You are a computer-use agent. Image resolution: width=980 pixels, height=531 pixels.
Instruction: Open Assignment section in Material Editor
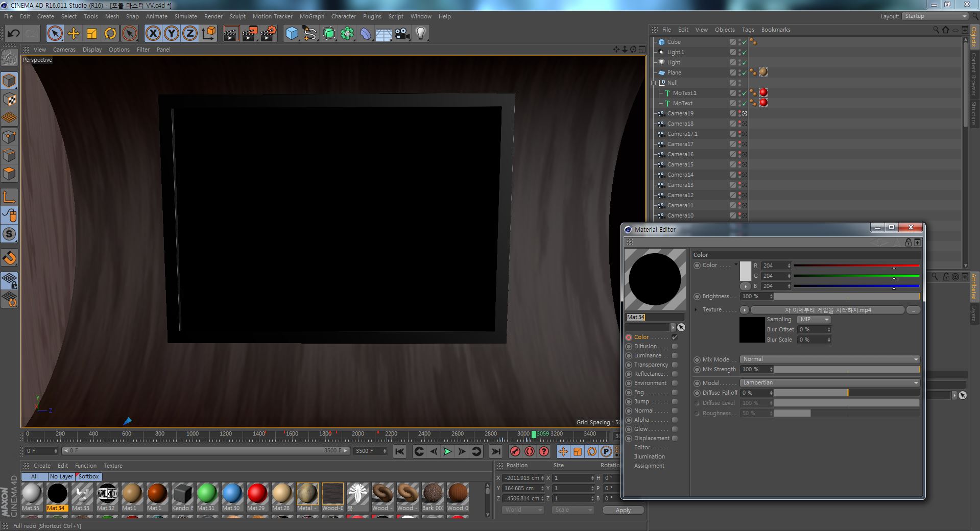pyautogui.click(x=649, y=466)
